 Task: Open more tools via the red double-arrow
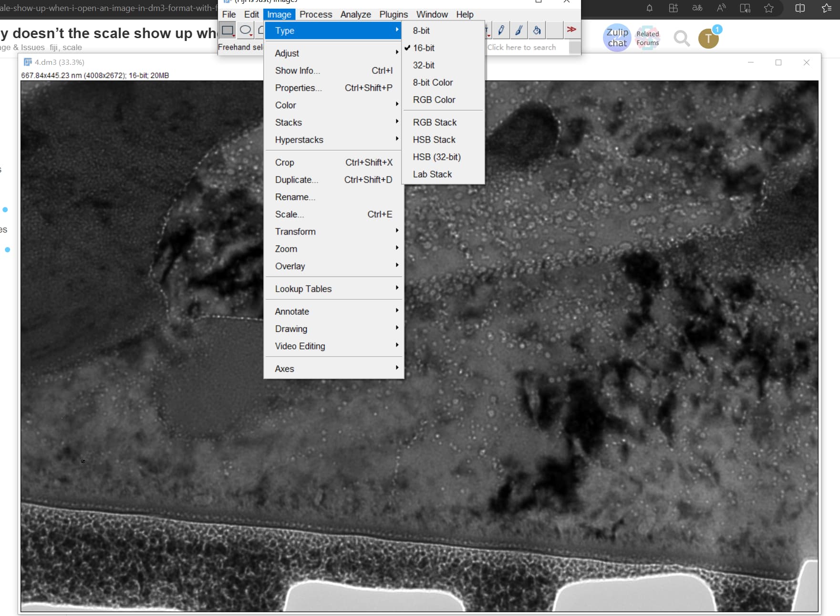(x=571, y=30)
